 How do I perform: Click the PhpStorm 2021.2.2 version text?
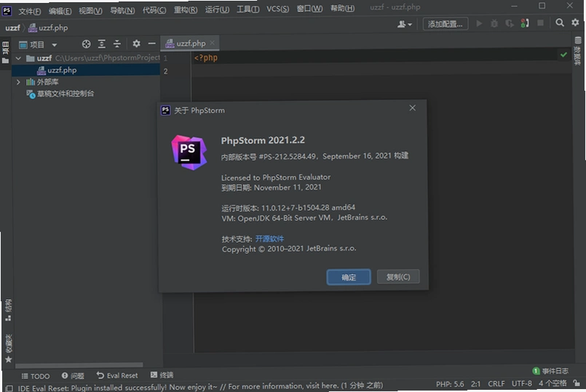click(x=263, y=140)
